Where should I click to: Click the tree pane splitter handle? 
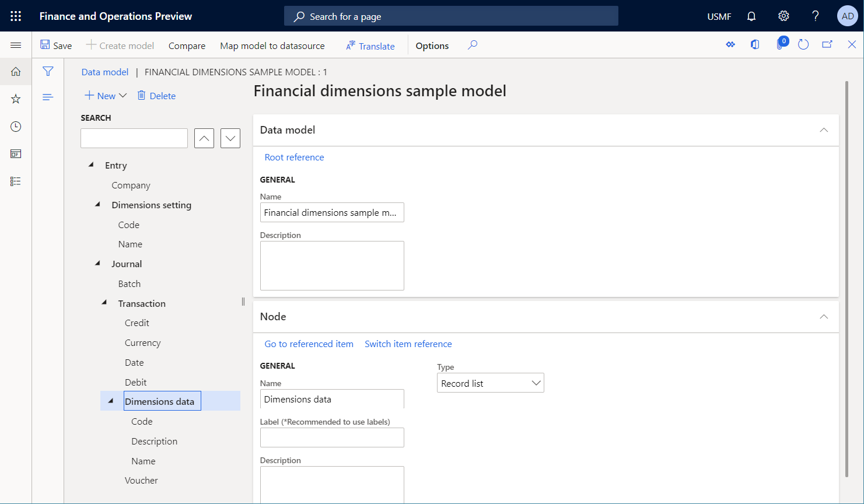coord(243,302)
